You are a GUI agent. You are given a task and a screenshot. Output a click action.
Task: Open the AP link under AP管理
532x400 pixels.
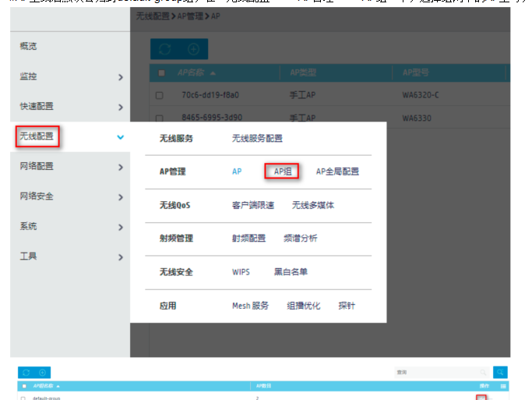tap(237, 172)
